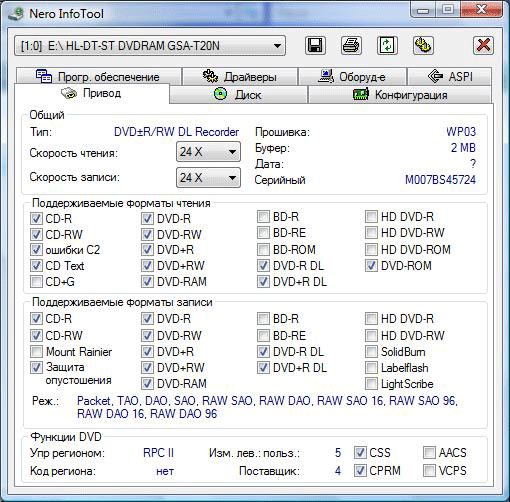Image resolution: width=510 pixels, height=502 pixels.
Task: Toggle Mount Rainier checkbox
Action: click(36, 352)
